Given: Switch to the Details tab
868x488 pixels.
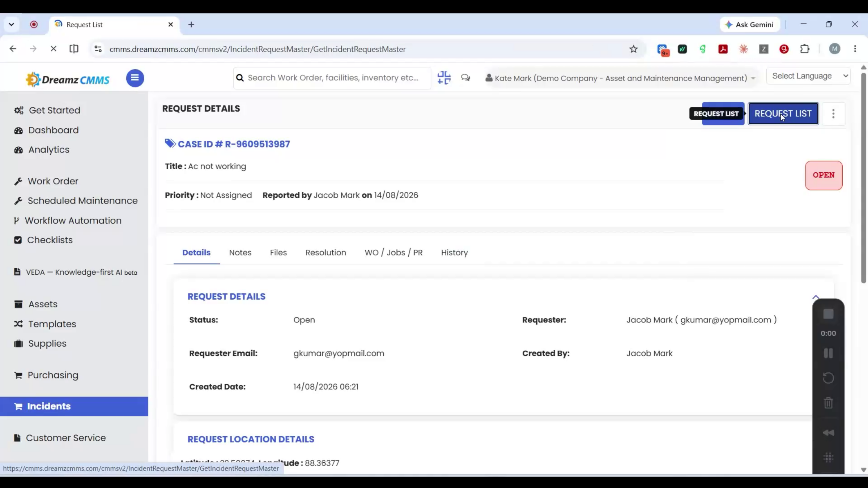Looking at the screenshot, I should tap(196, 253).
